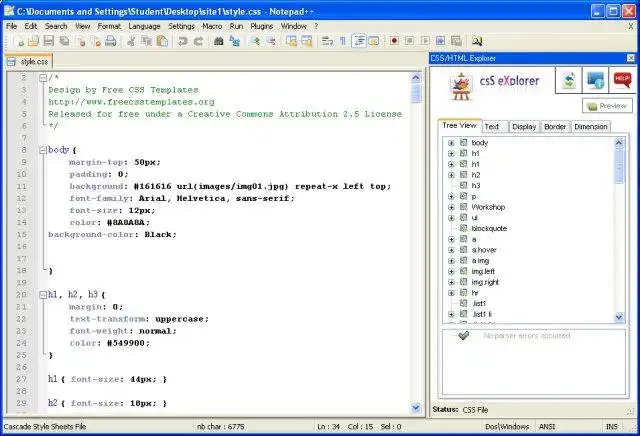
Task: Expand the a:hover tree node
Action: (x=451, y=250)
